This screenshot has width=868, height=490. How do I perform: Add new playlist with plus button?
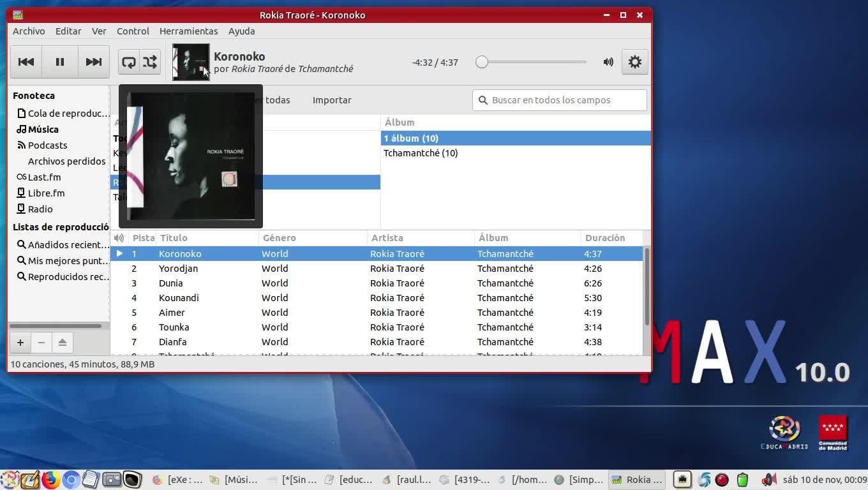(20, 343)
